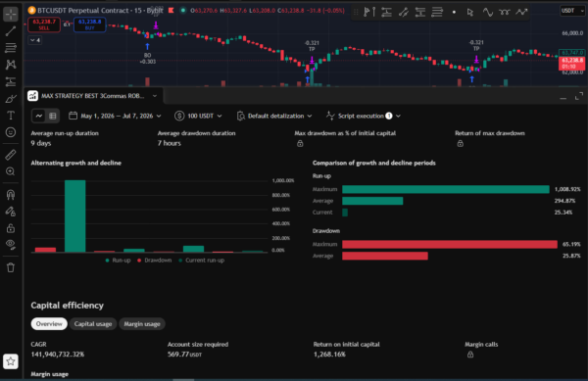Open the Default detalization dropdown
Viewport: 588px width, 381px height.
click(x=274, y=117)
